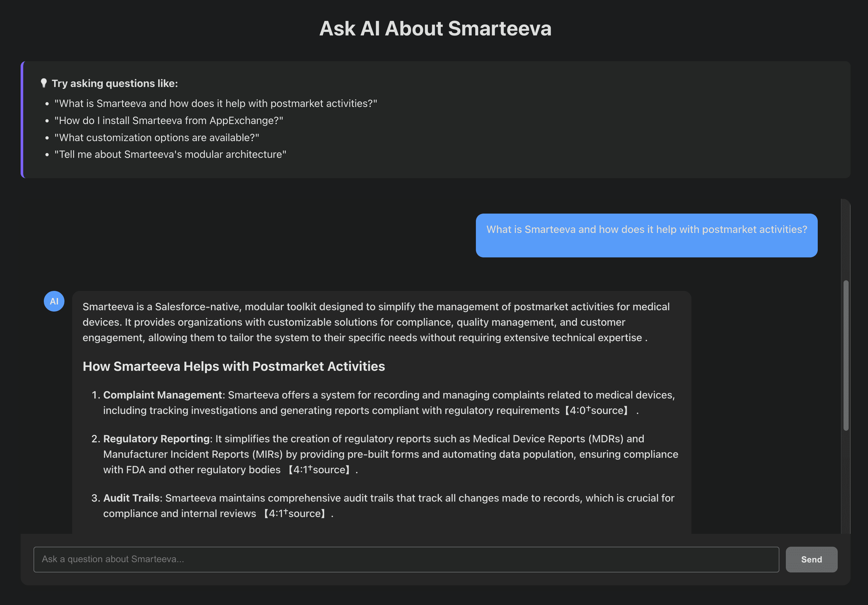Click the AI avatar icon
Image resolution: width=868 pixels, height=605 pixels.
coord(54,301)
